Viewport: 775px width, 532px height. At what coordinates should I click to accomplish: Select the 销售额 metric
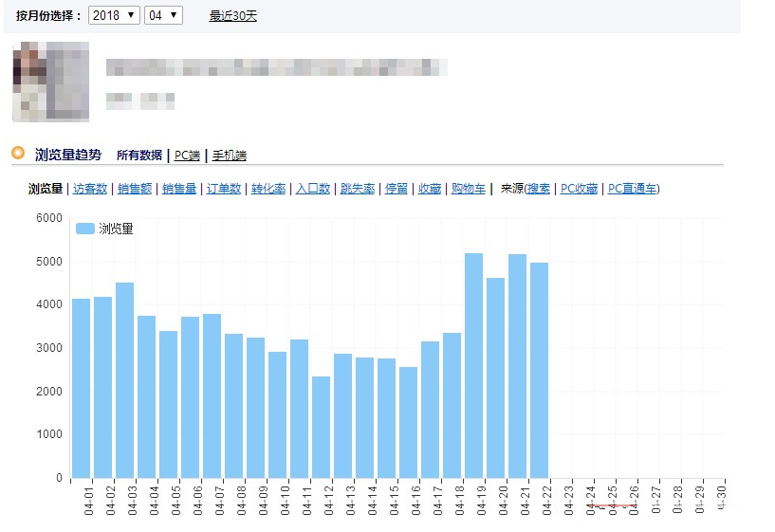coord(135,189)
